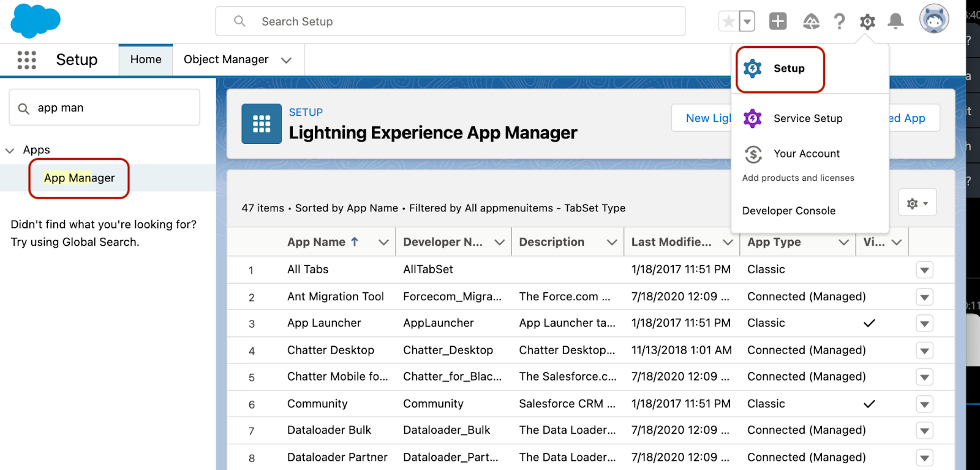Click the 'AllTabSet' developer name cell

point(428,270)
